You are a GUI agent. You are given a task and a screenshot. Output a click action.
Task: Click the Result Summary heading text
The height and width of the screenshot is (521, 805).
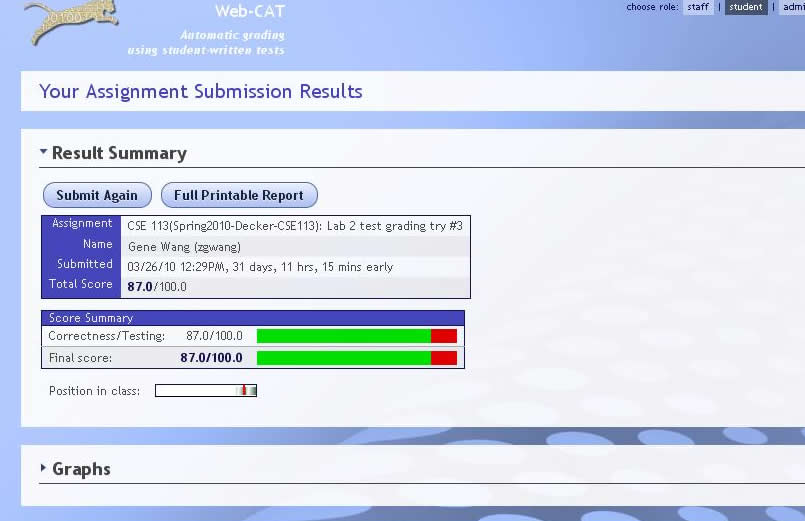click(119, 153)
